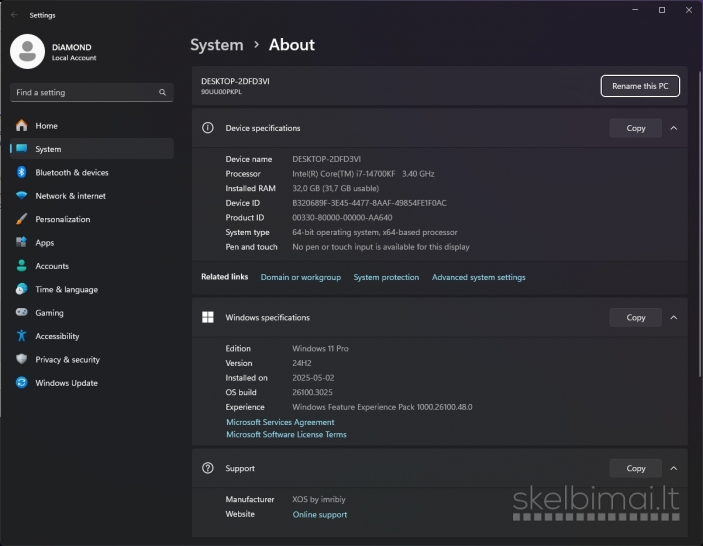Select System in the sidebar
Screen dimensions: 703x546
click(x=92, y=149)
